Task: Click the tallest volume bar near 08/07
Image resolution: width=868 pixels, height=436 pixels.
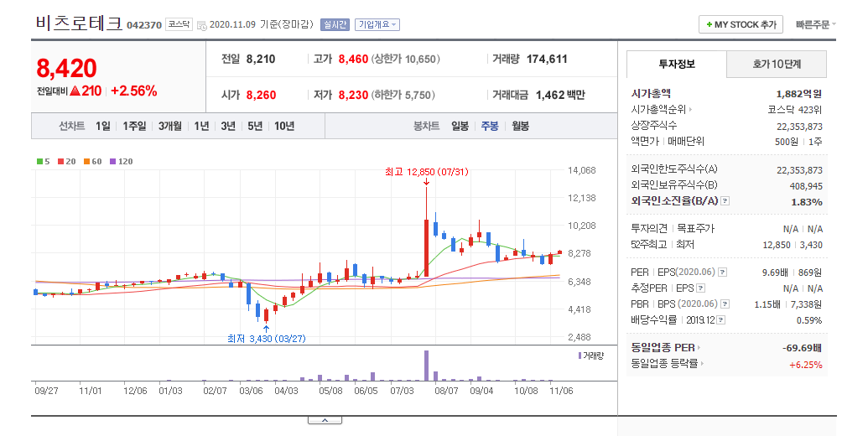Action: [x=426, y=366]
